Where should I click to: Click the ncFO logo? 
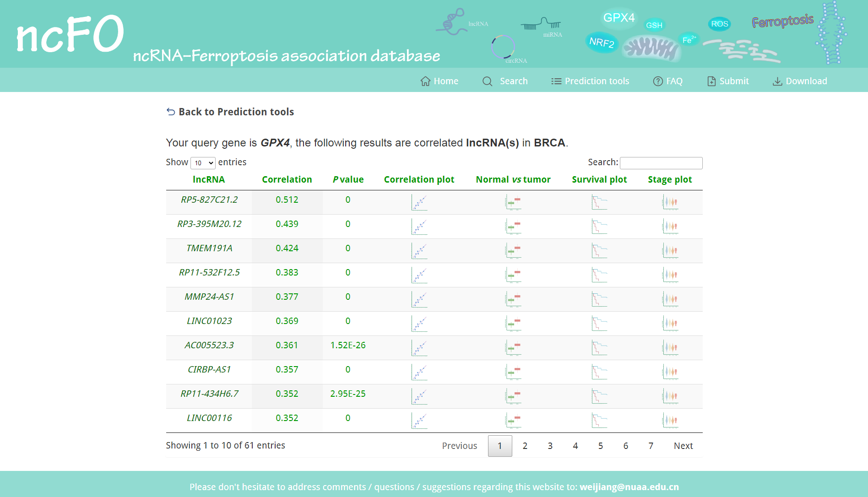tap(70, 34)
